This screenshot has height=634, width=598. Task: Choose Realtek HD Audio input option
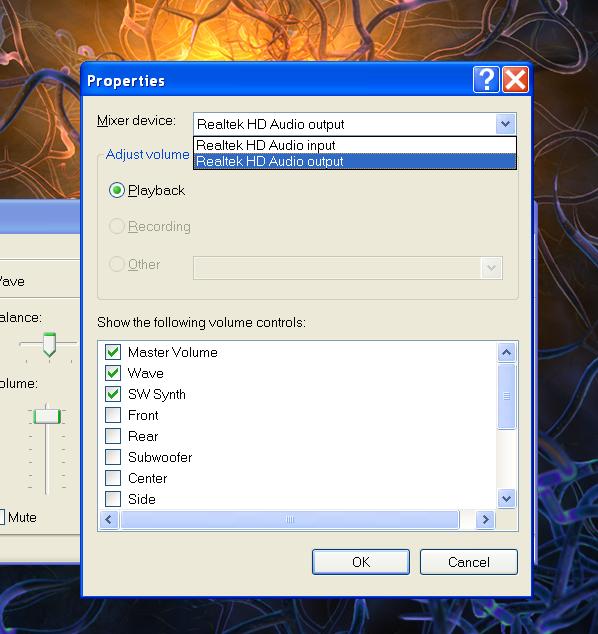coord(355,145)
